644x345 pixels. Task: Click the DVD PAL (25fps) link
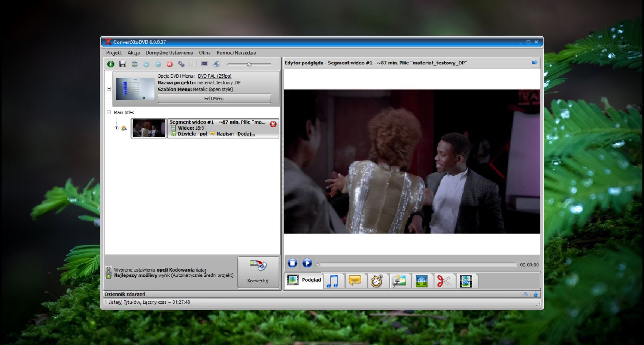[215, 76]
